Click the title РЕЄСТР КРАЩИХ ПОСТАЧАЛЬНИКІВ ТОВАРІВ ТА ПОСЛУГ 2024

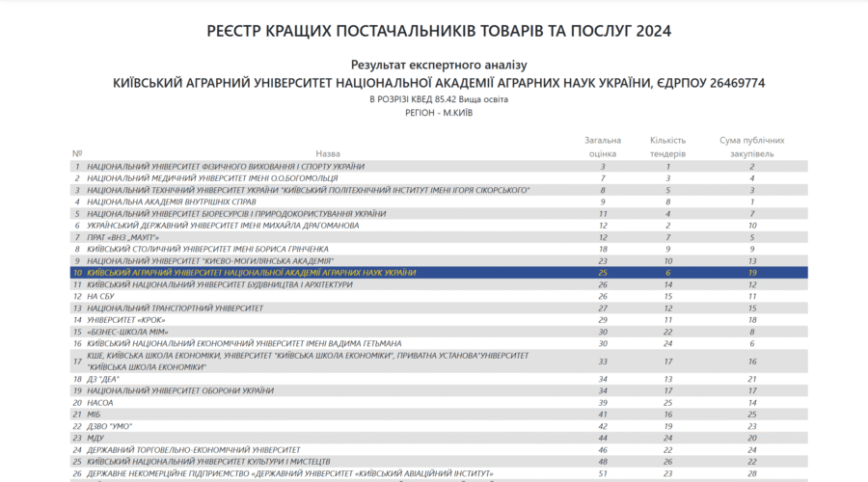[439, 31]
